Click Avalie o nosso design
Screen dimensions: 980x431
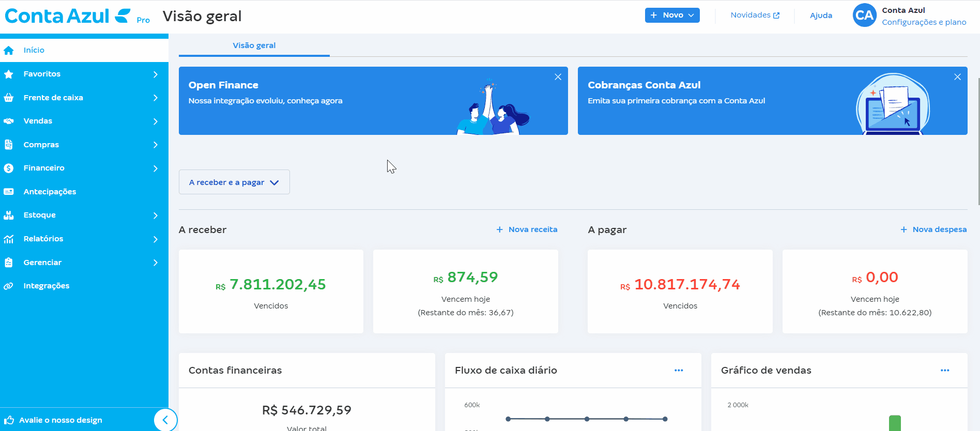pyautogui.click(x=60, y=420)
